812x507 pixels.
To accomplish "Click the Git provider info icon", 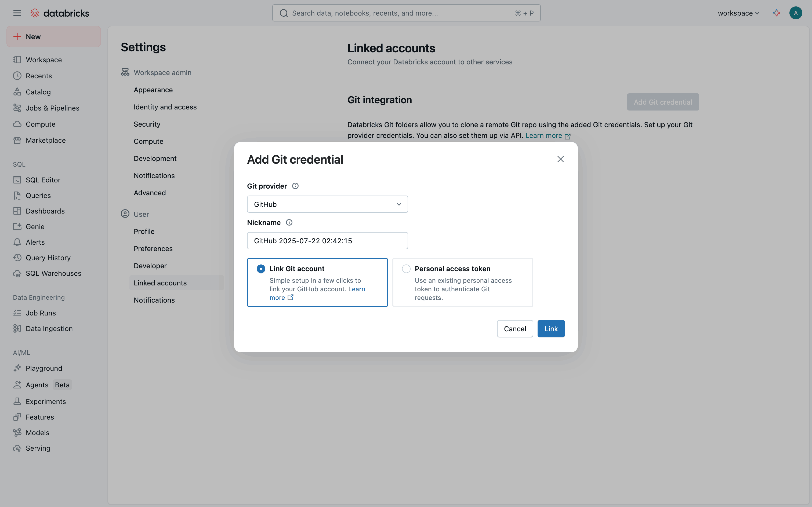I will coord(295,186).
